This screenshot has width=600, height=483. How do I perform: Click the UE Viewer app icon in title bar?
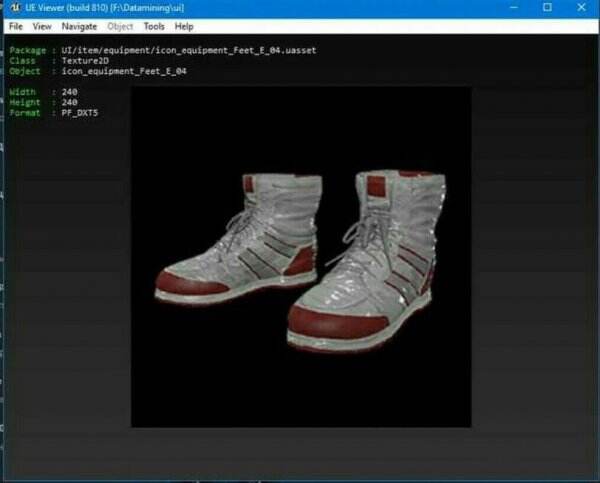click(x=15, y=7)
